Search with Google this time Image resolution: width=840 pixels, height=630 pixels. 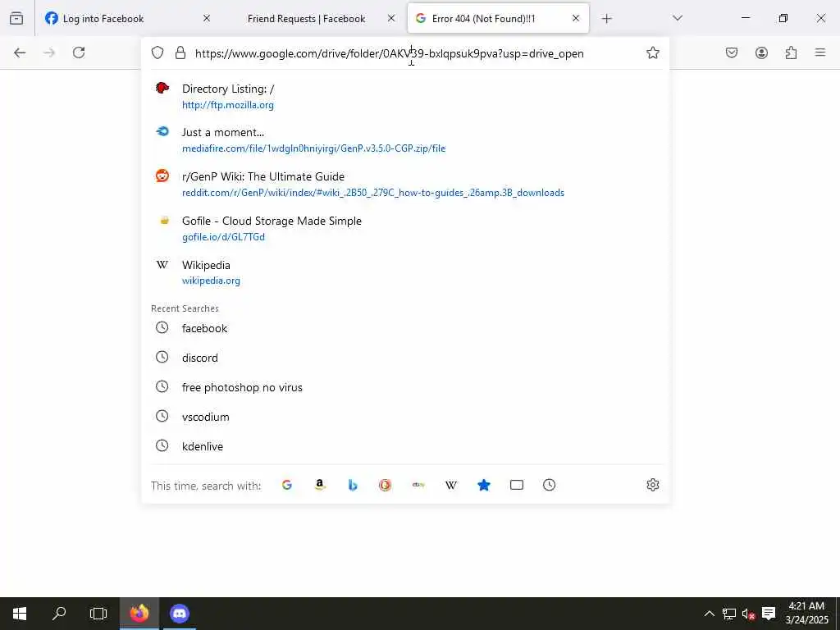click(287, 485)
